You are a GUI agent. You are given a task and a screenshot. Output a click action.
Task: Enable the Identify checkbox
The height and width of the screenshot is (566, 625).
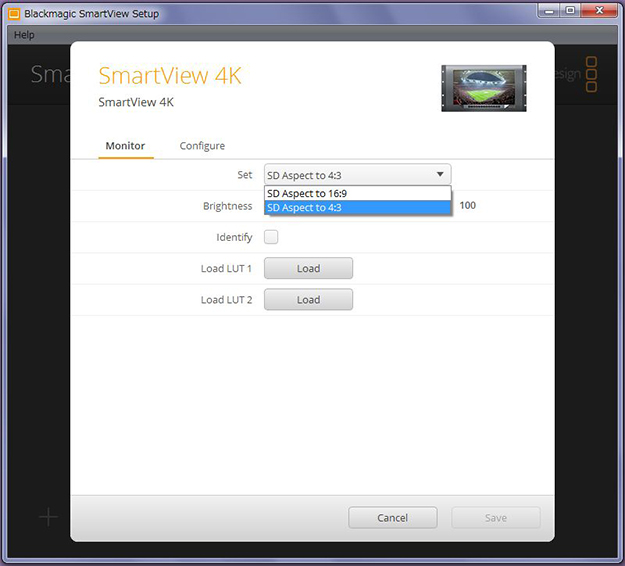pos(271,237)
